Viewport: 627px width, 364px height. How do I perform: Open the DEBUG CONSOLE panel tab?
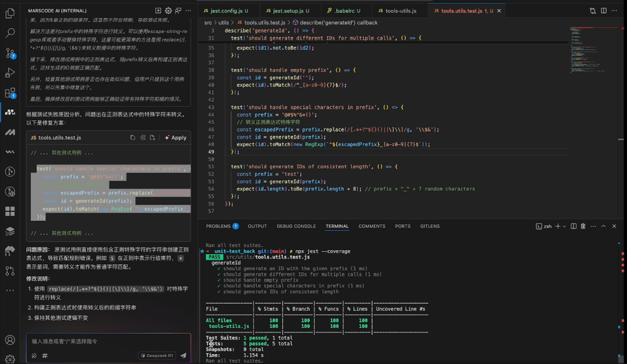(296, 226)
